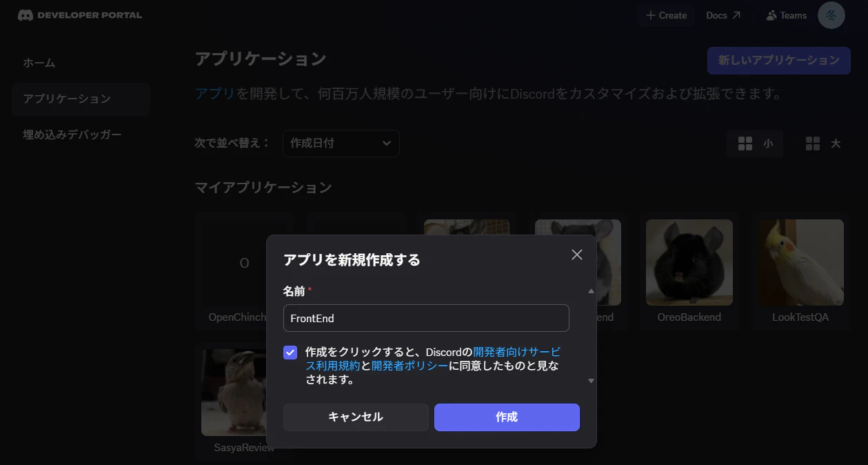Focus the 名前 input field containing FrontEnd

(426, 318)
